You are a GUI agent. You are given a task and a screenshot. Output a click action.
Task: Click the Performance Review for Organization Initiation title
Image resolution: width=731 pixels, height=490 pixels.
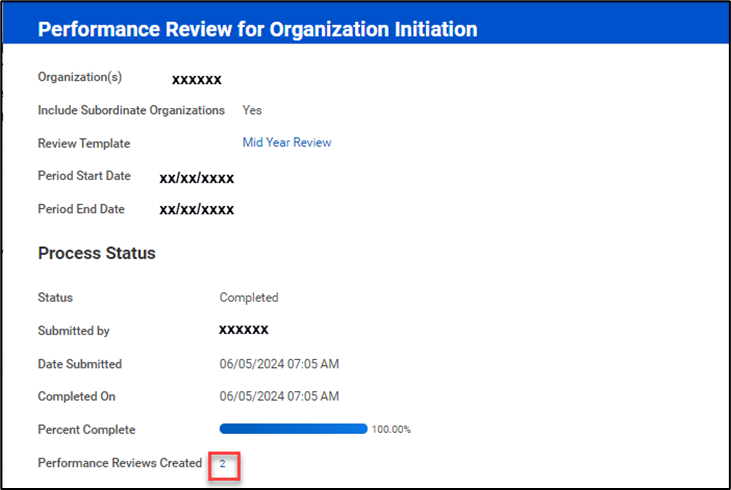point(257,29)
